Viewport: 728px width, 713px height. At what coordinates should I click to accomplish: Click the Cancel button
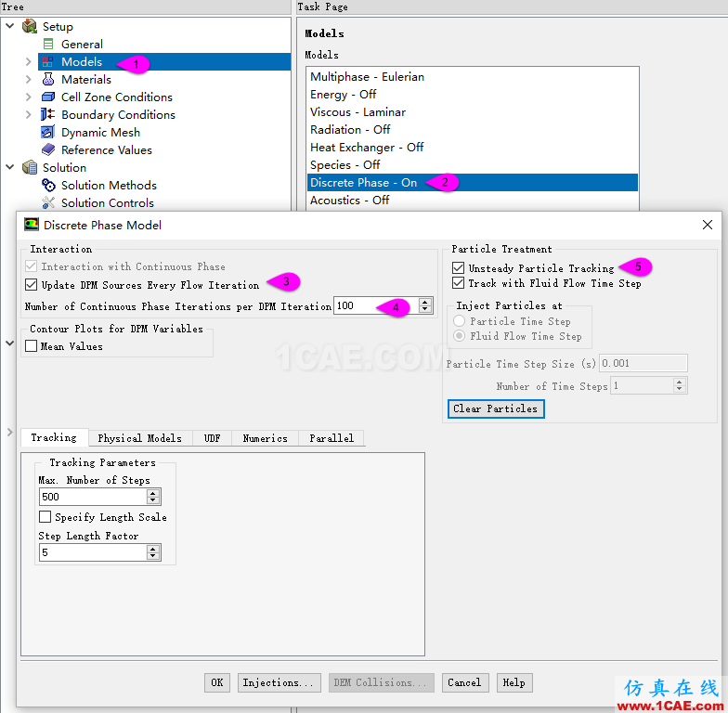tap(464, 682)
